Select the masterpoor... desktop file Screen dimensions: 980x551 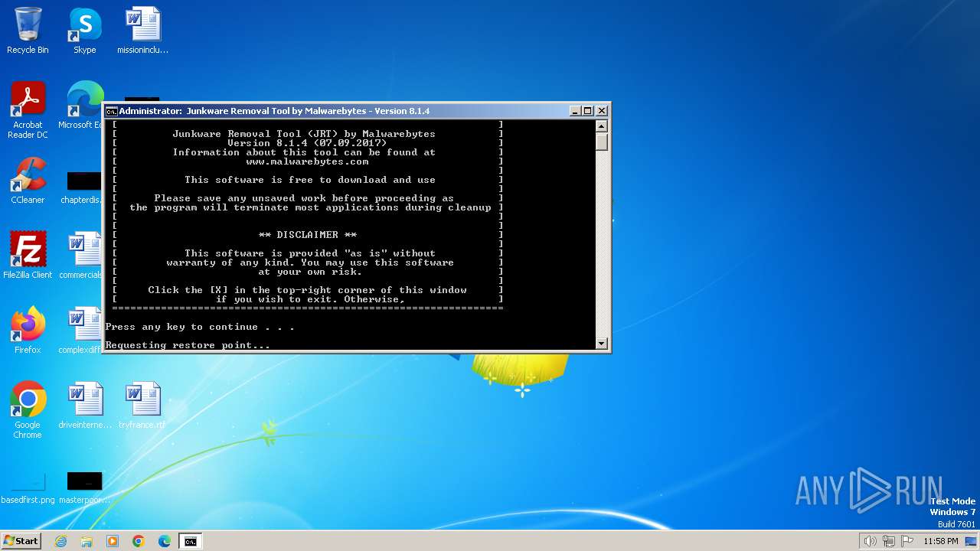click(84, 487)
